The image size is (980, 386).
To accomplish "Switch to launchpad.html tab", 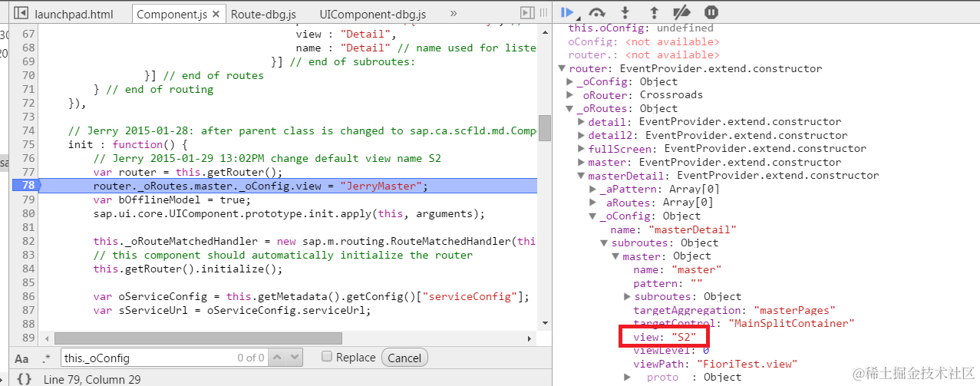I will tap(74, 14).
